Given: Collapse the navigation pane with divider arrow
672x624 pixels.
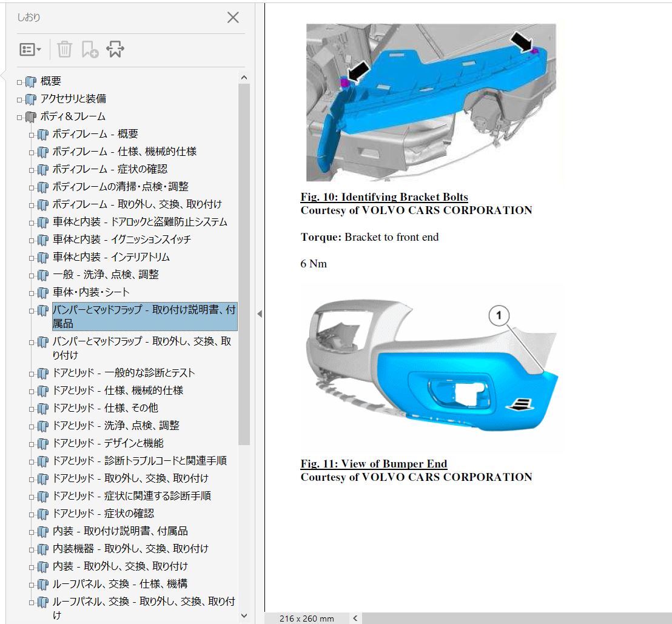Looking at the screenshot, I should pyautogui.click(x=260, y=314).
